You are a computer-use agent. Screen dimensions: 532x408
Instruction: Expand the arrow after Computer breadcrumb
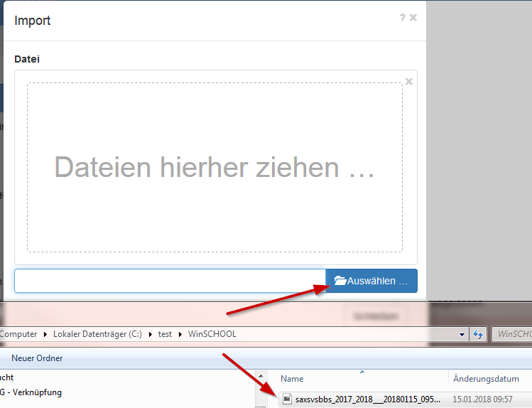(45, 334)
